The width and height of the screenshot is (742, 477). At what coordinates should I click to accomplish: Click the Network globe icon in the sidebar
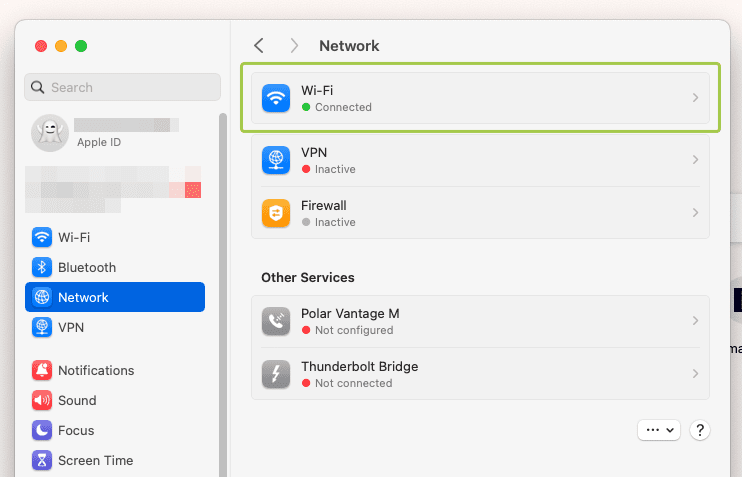pyautogui.click(x=42, y=297)
